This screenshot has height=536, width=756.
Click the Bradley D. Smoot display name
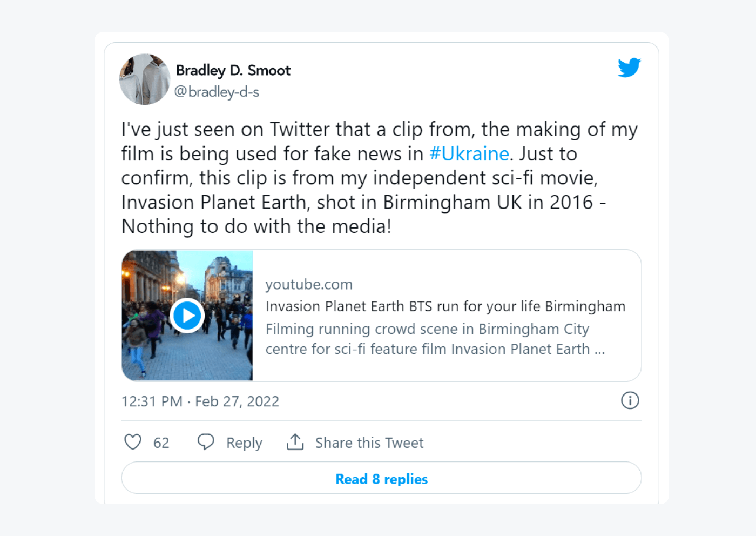[233, 70]
